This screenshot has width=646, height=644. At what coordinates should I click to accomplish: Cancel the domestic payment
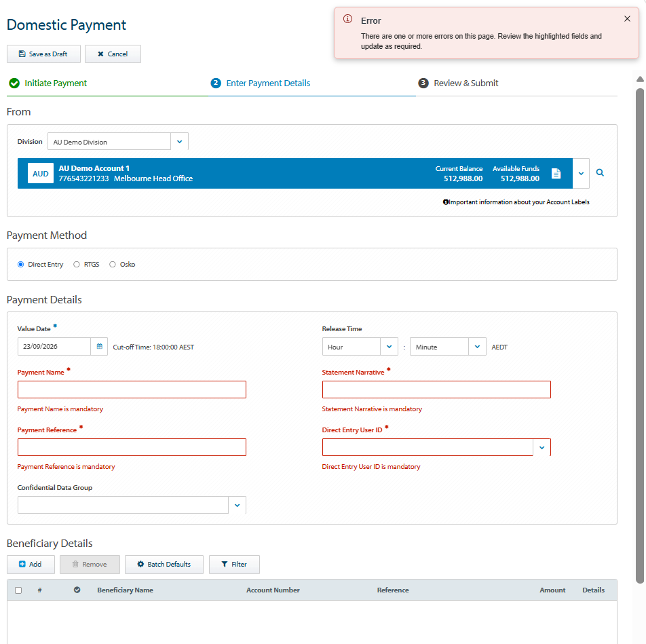pos(113,54)
